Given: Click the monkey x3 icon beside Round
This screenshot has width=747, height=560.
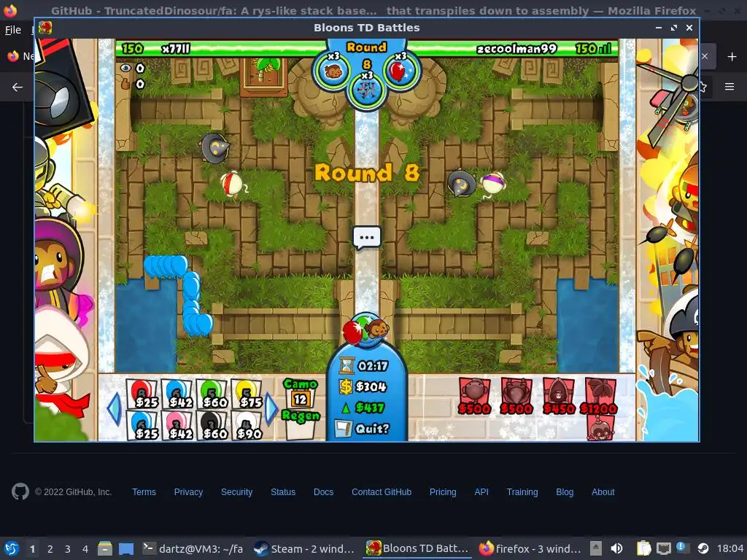Looking at the screenshot, I should pyautogui.click(x=332, y=71).
